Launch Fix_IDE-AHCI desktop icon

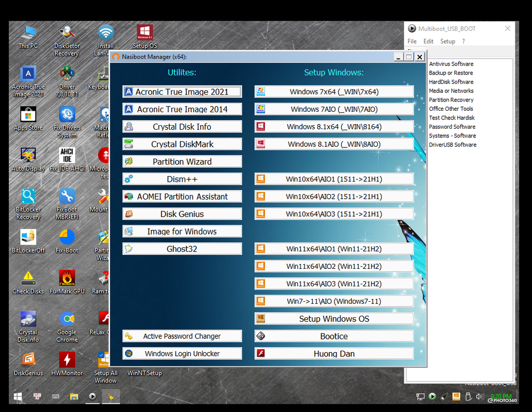[67, 159]
